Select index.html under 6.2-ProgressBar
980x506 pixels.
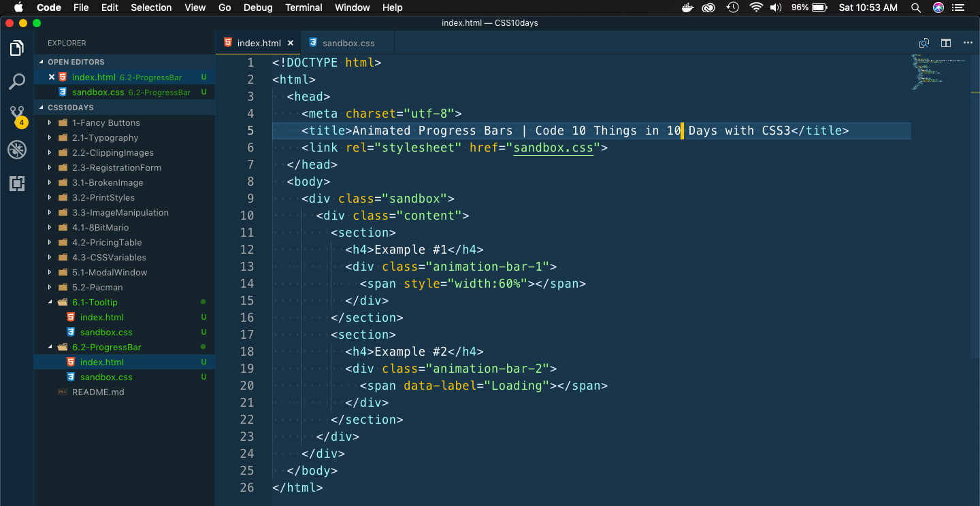tap(125, 362)
